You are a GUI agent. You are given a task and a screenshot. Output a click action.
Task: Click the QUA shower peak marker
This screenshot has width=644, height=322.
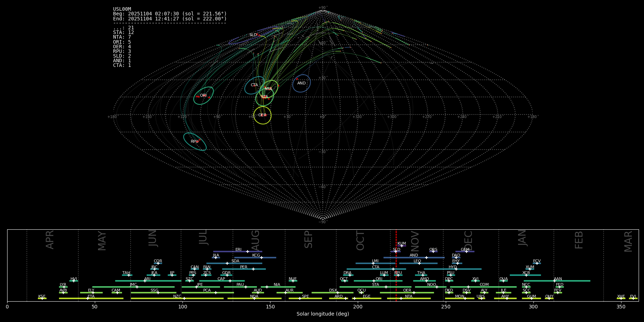pos(503,281)
